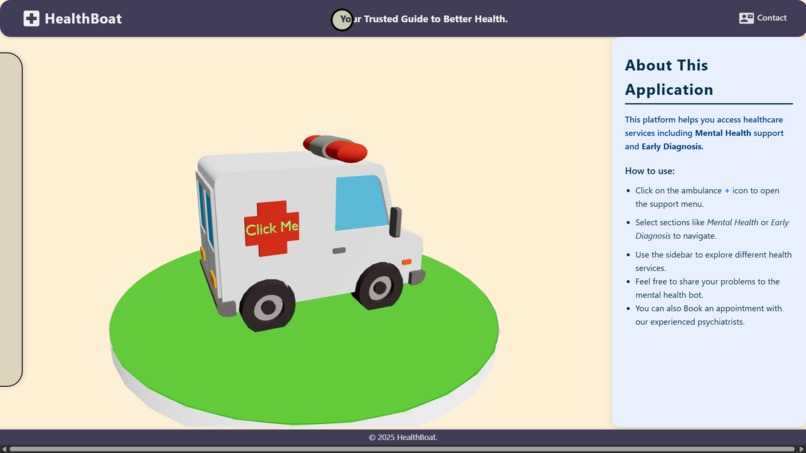
Task: Click the horizontal scrollbar thumb at bottom
Action: pos(402,449)
